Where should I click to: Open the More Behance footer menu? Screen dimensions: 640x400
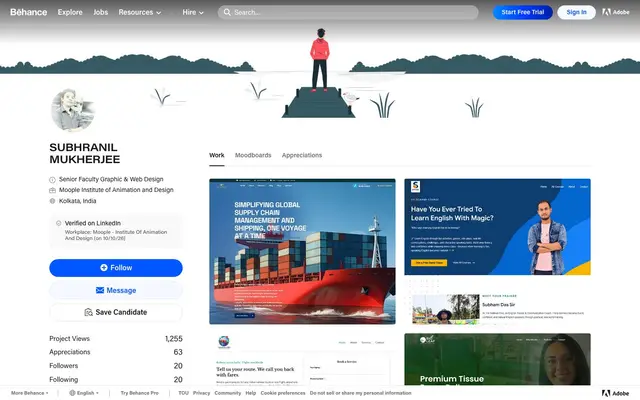(x=29, y=393)
